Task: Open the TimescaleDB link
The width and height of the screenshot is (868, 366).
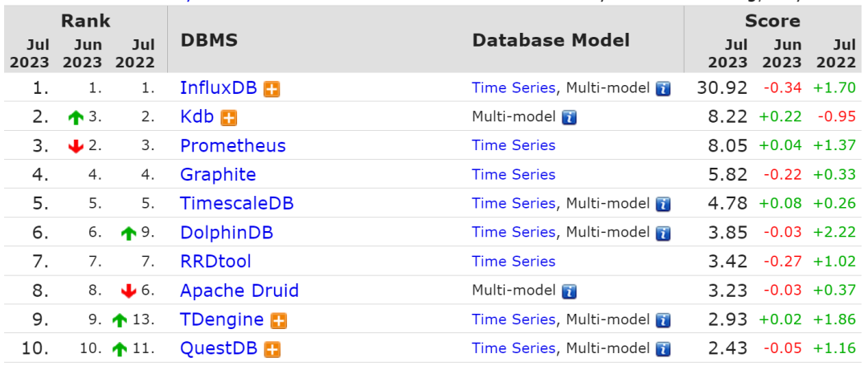Action: (x=237, y=204)
